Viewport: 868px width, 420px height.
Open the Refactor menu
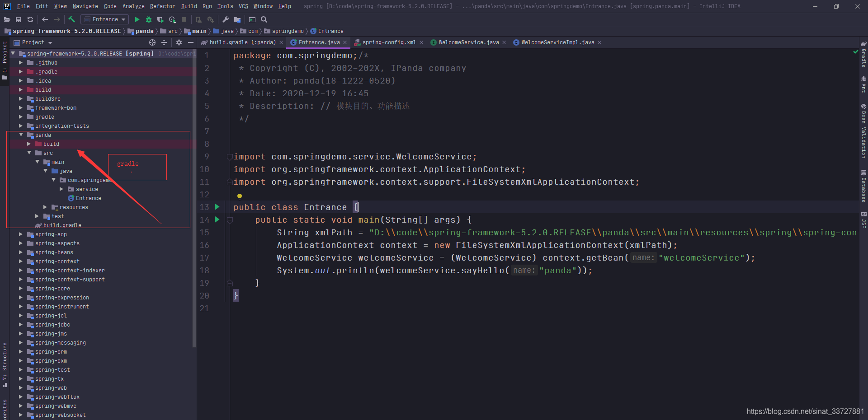(162, 6)
